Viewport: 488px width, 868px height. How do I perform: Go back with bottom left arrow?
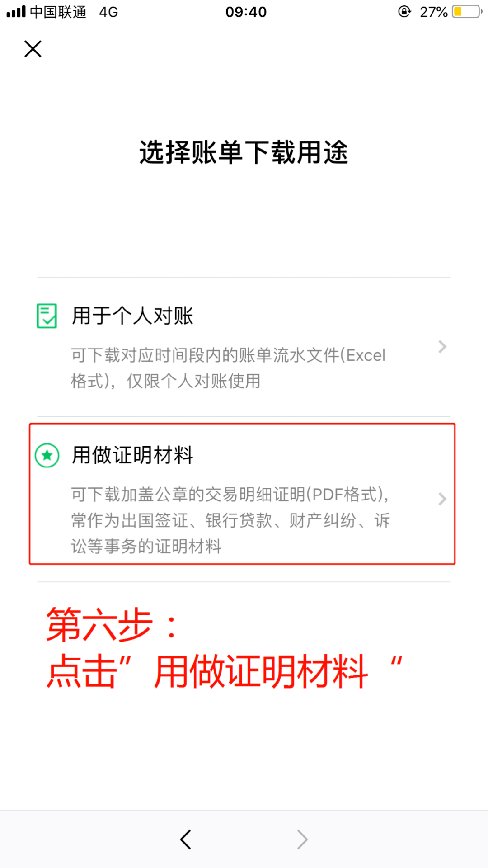point(186,840)
